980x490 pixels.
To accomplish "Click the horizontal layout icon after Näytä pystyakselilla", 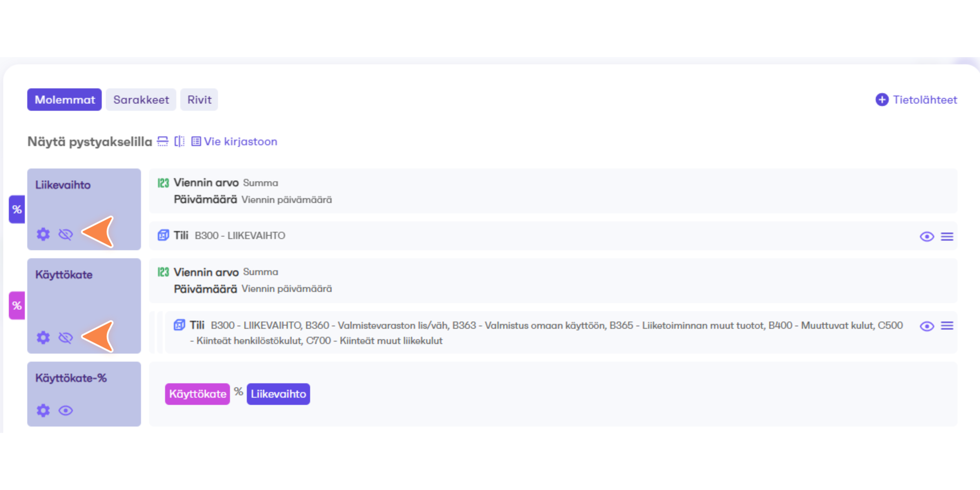I will point(162,141).
